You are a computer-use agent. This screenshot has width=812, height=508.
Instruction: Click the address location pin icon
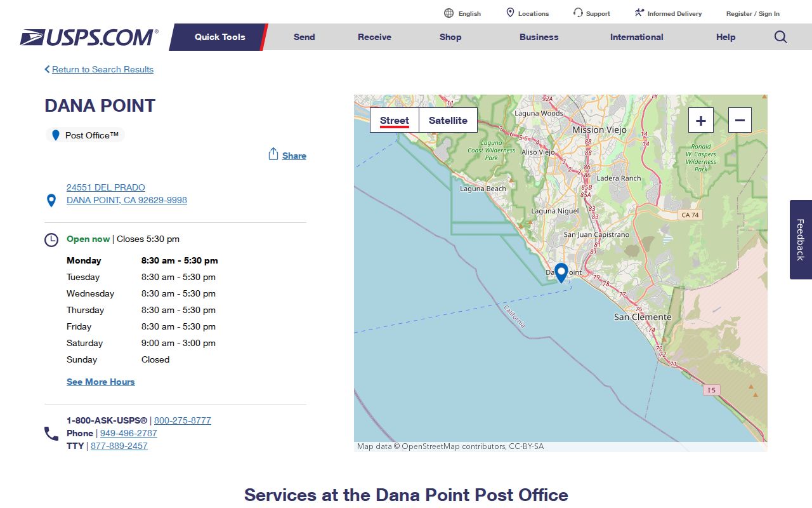point(51,201)
